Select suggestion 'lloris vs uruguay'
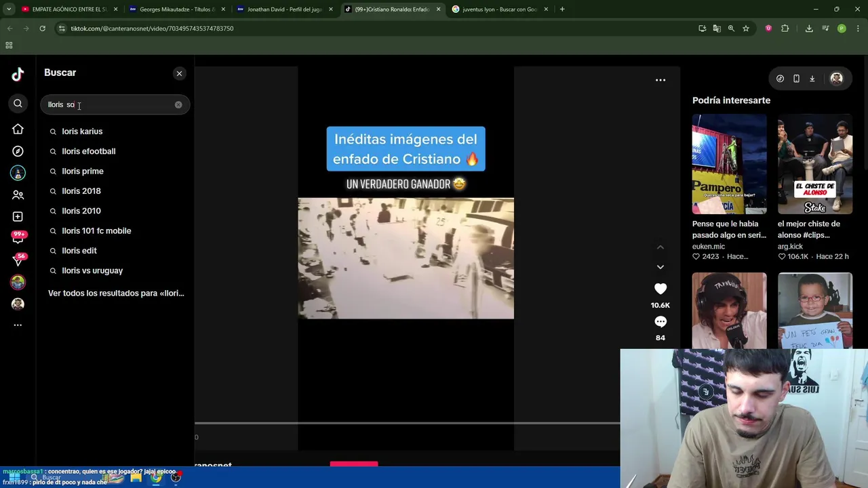This screenshot has height=488, width=868. point(115,270)
